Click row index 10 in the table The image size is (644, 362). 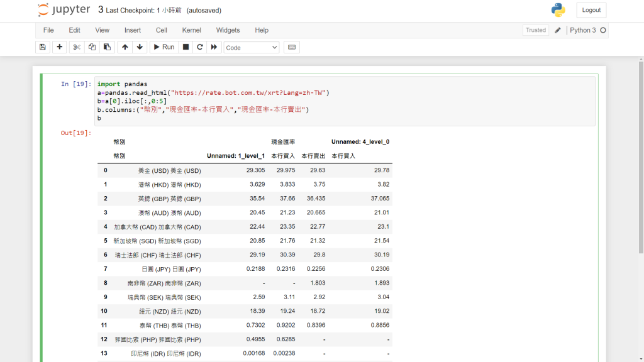[104, 311]
